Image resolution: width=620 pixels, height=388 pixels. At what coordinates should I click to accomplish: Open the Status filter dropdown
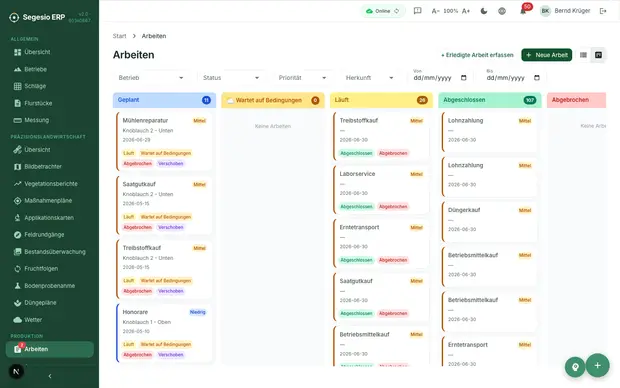(231, 78)
